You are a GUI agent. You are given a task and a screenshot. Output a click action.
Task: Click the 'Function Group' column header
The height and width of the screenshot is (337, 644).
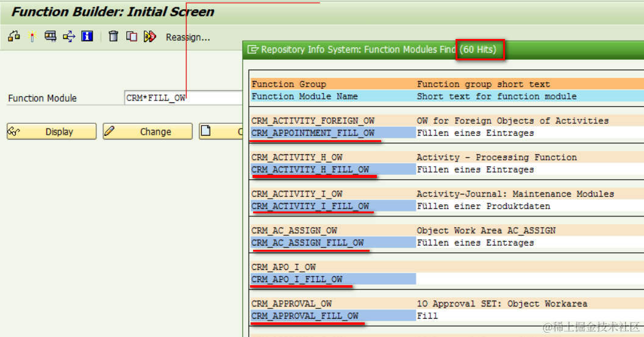pyautogui.click(x=288, y=84)
